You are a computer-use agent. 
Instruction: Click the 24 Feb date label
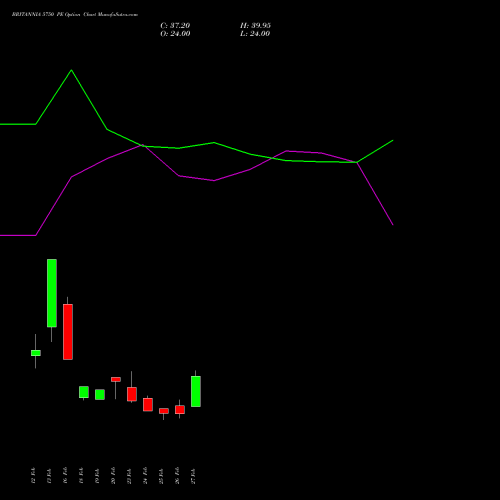(145, 476)
